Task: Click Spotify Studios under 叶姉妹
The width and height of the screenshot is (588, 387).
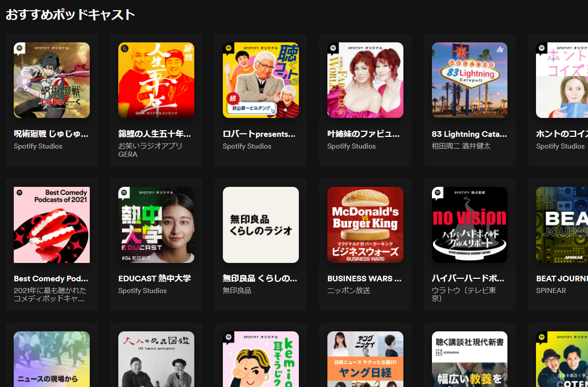Action: [351, 147]
